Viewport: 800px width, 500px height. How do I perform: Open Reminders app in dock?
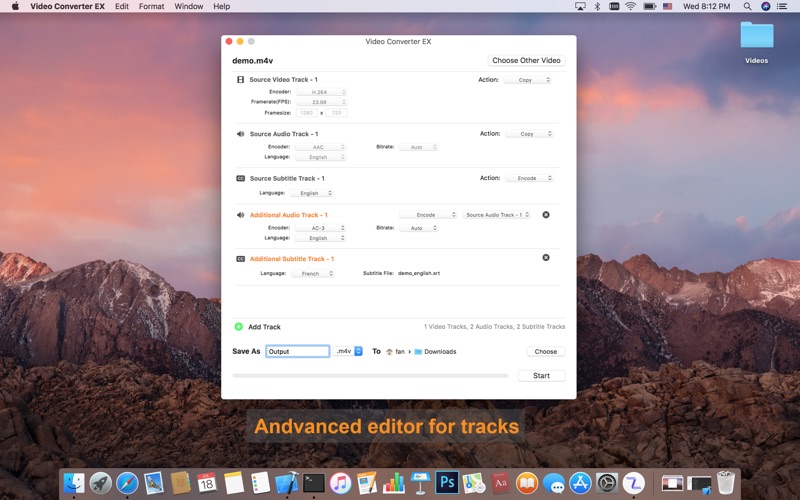[x=260, y=483]
